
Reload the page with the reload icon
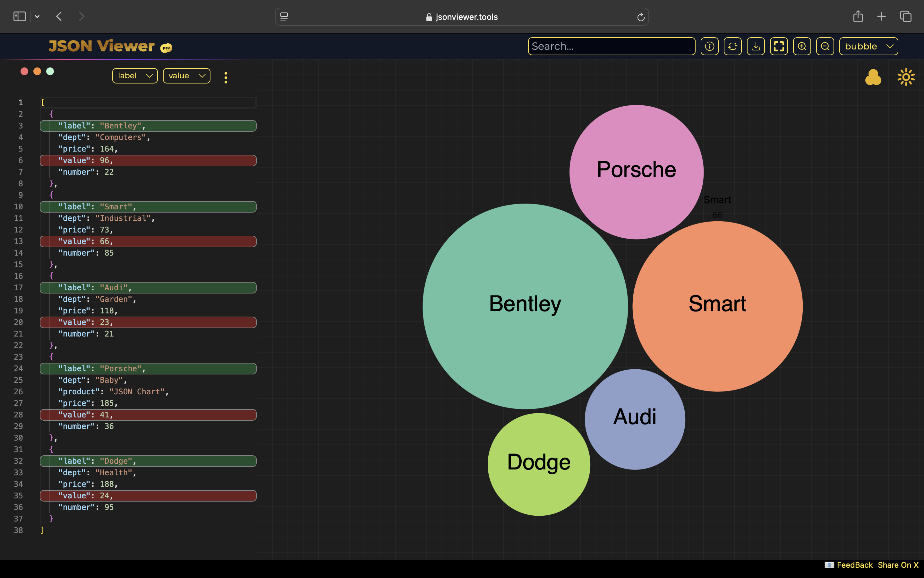tap(641, 17)
